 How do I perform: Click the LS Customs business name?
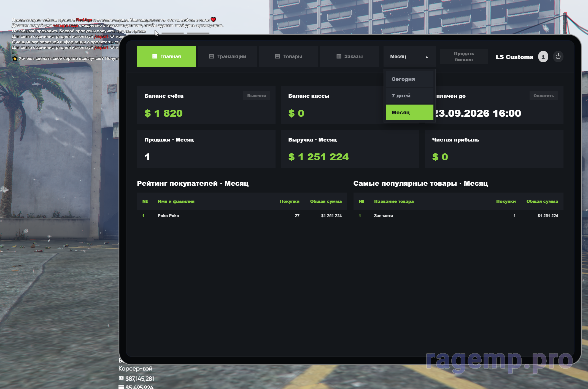514,57
